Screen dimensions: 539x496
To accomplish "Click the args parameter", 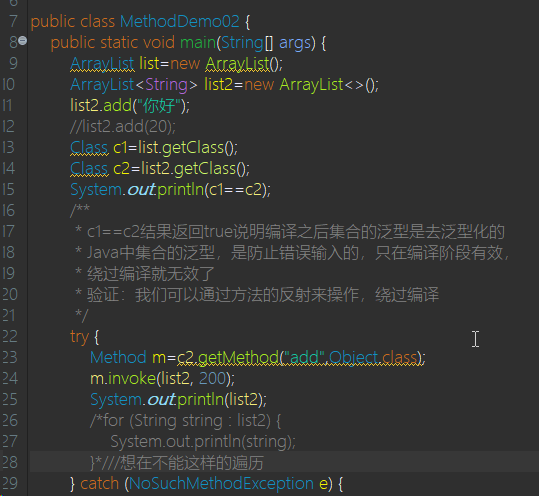I will (295, 43).
